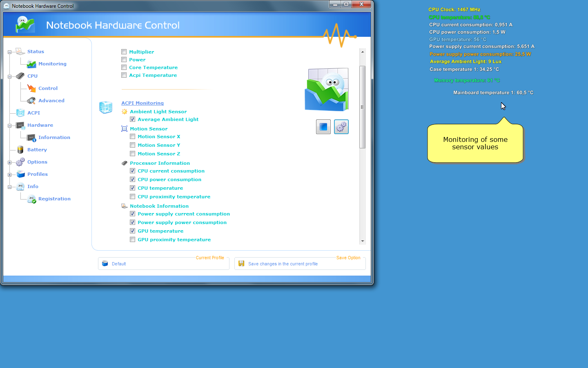Click the ACPI ice cube sidebar icon
This screenshot has width=588, height=368.
(x=20, y=113)
